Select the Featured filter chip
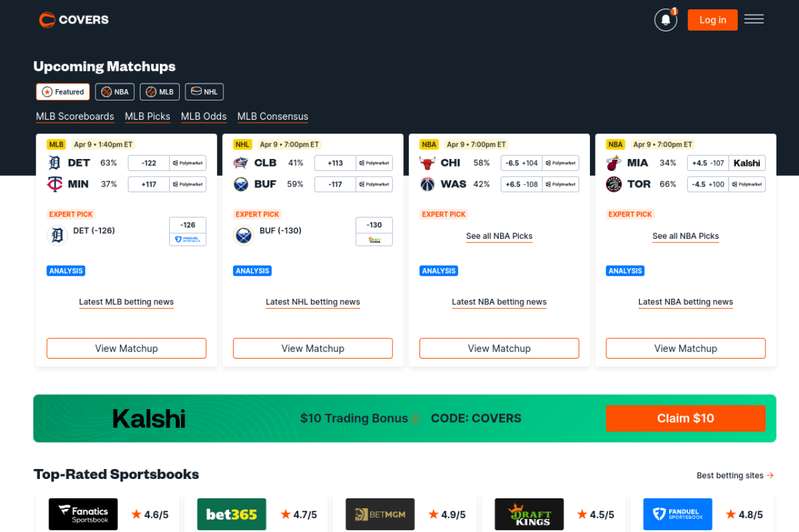The height and width of the screenshot is (532, 799). (63, 92)
